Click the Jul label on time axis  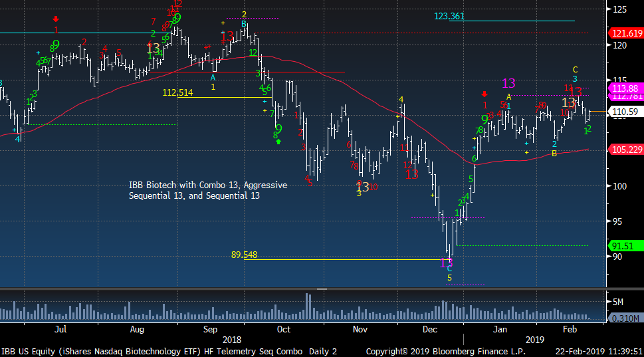tap(60, 330)
